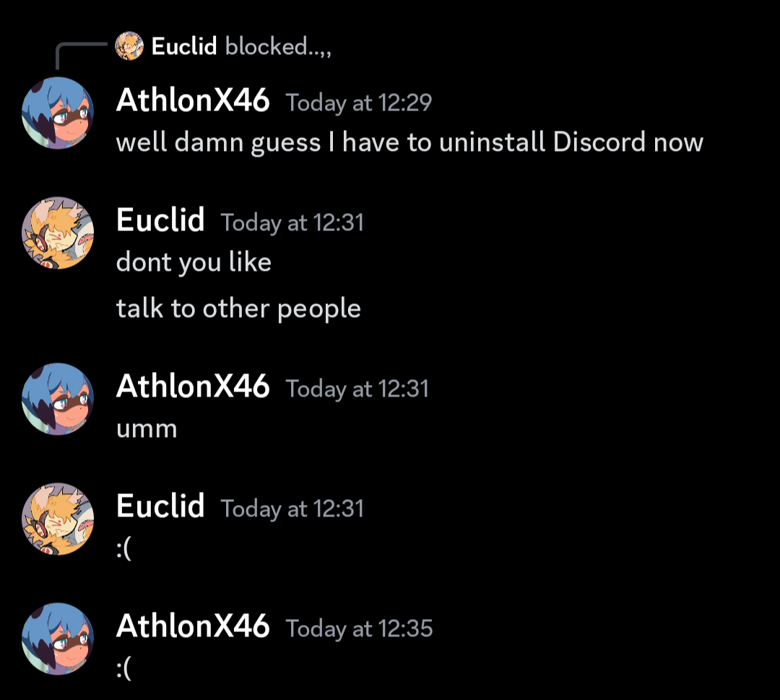Click the sad face message sent at 12:35

pos(123,669)
